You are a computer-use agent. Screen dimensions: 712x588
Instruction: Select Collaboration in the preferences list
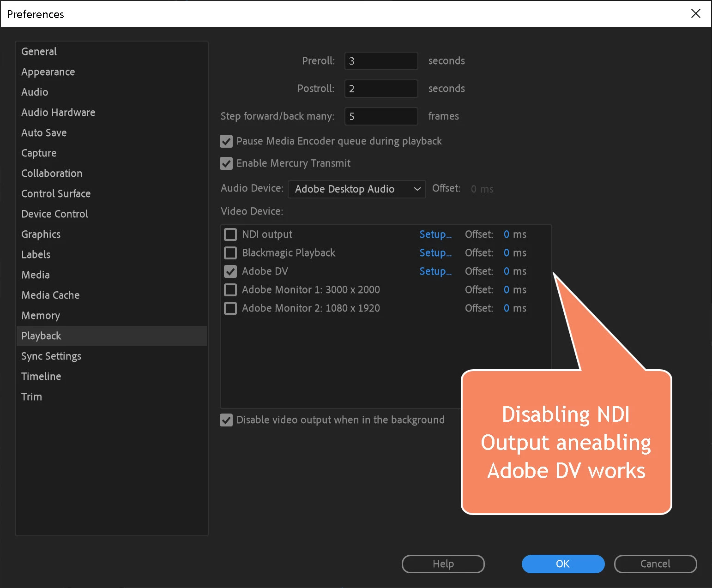coord(111,174)
